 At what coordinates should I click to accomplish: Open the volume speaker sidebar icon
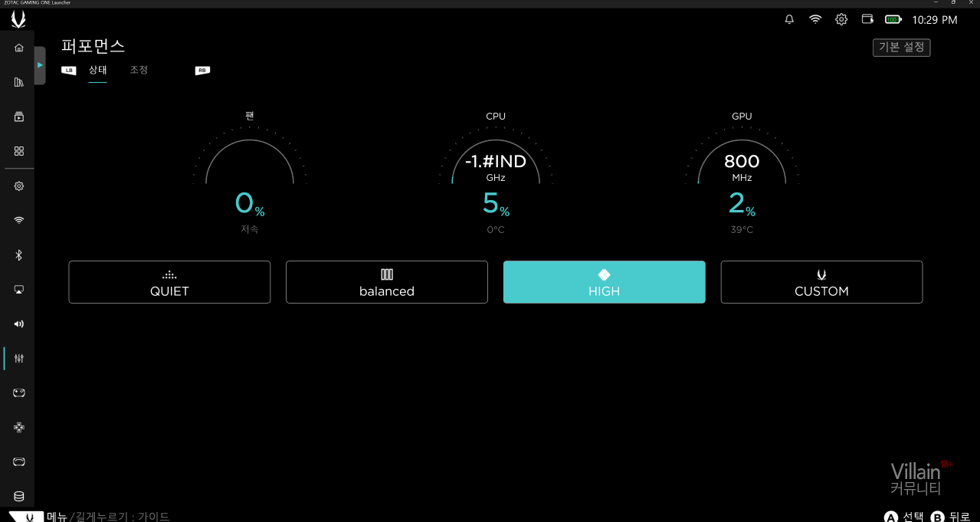pos(19,323)
